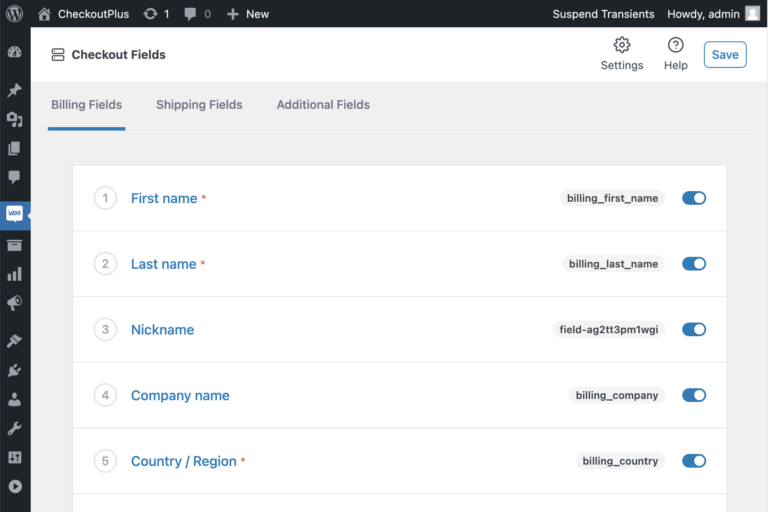768x512 pixels.
Task: Open Tools wrench icon in sidebar
Action: point(15,428)
